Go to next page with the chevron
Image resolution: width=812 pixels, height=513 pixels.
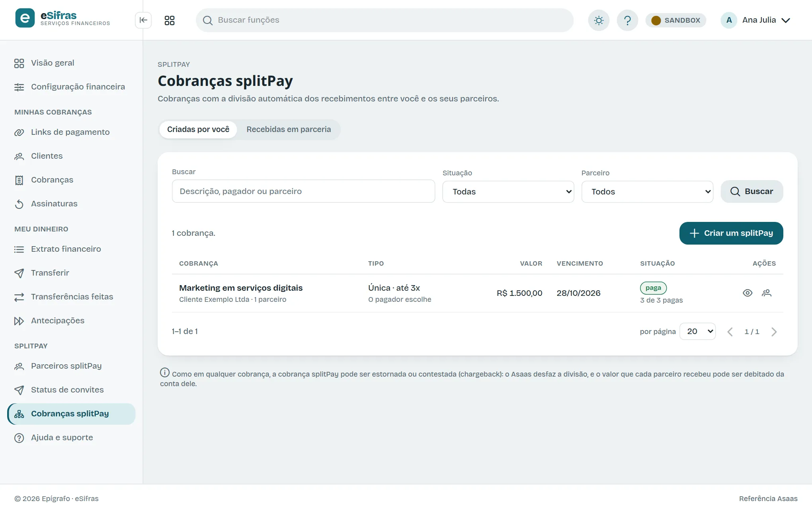(774, 332)
